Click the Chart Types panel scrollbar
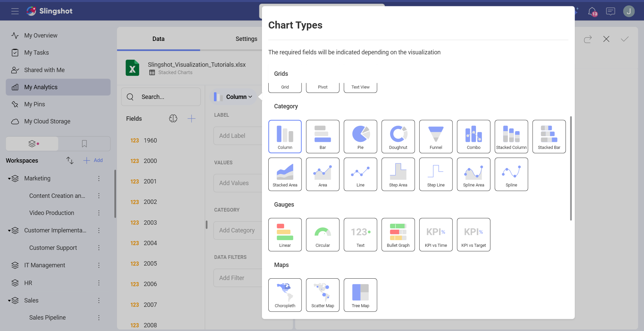The height and width of the screenshot is (331, 644). tap(571, 168)
